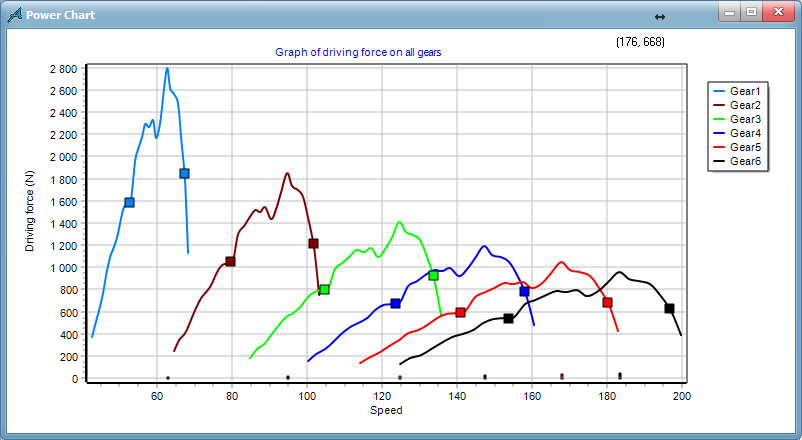Click the right black Gear6 square marker

click(669, 309)
